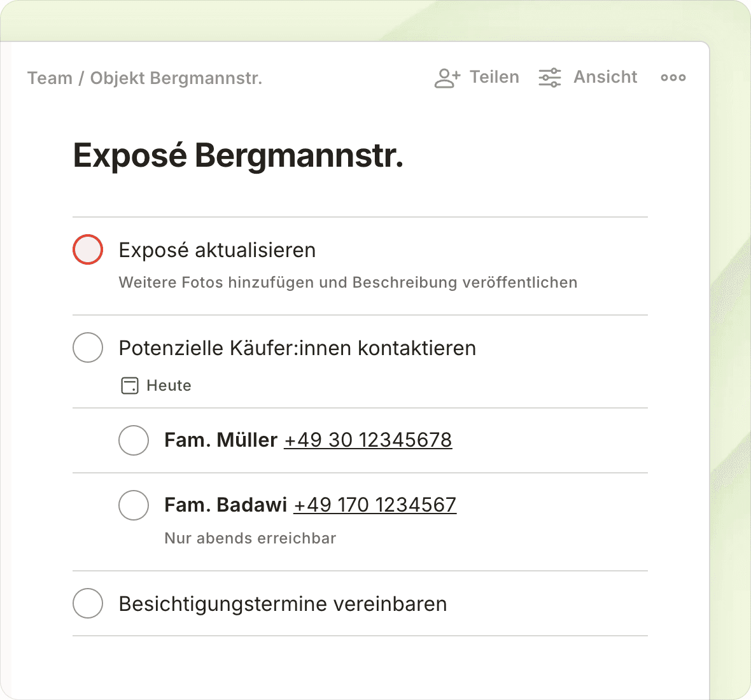This screenshot has height=700, width=751.
Task: Check off Potenzielle Käufer:innen kontaktieren
Action: click(88, 347)
